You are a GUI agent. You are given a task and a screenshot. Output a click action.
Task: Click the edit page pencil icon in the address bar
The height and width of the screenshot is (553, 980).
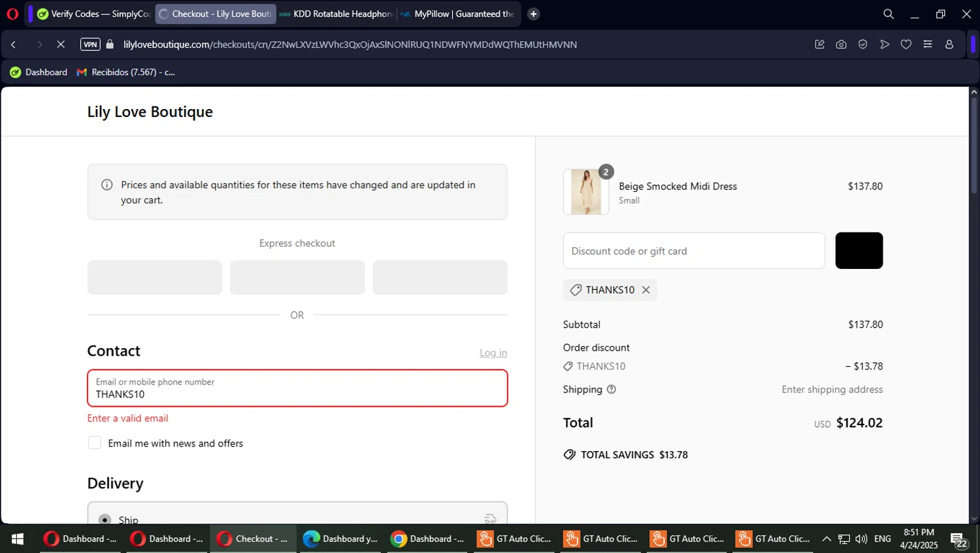point(819,44)
